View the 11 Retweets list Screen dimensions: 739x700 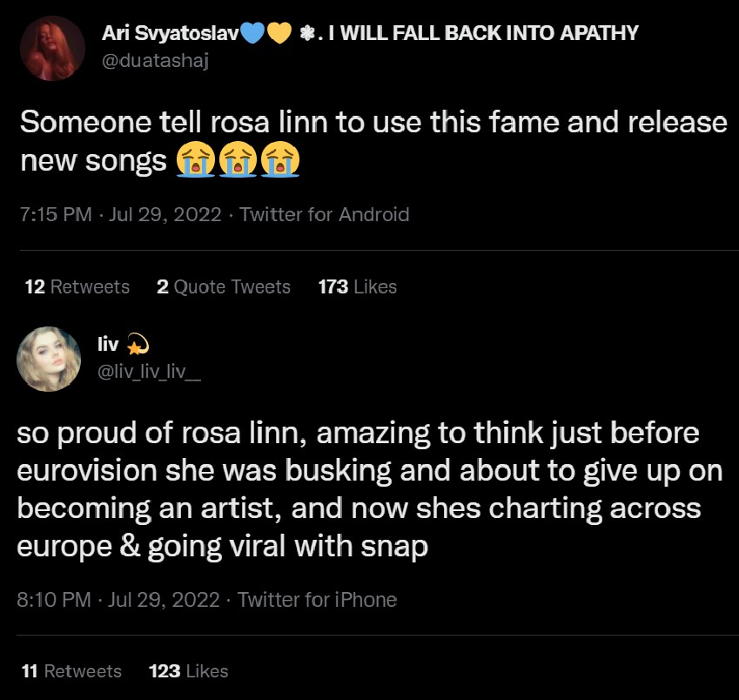pos(71,670)
